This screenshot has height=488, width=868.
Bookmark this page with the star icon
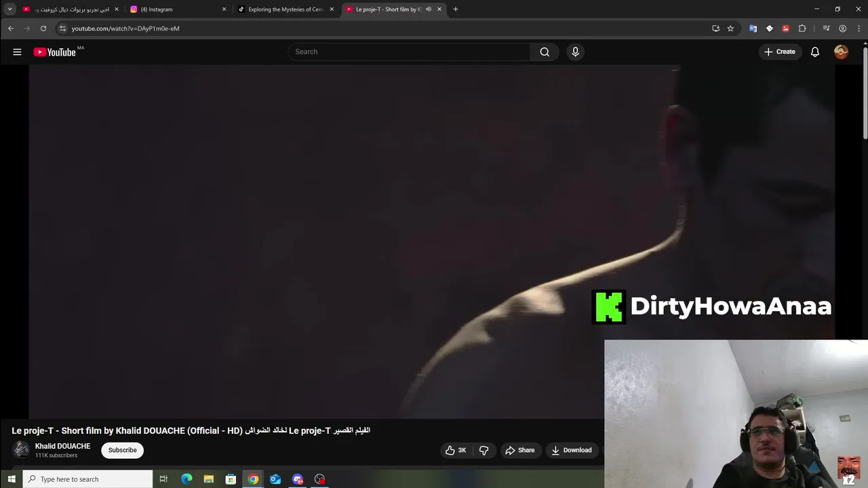(x=730, y=28)
